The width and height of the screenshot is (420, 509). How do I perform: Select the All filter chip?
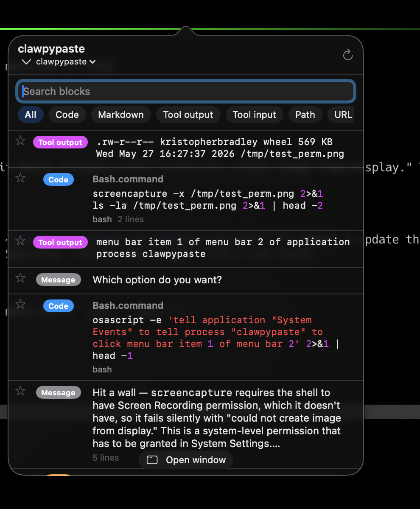[x=31, y=115]
